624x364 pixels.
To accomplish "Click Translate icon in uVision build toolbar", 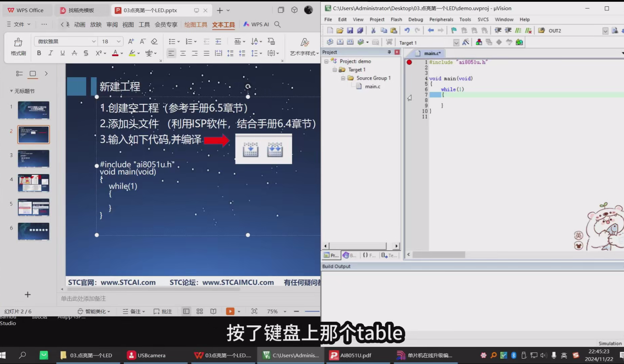I will 330,42.
